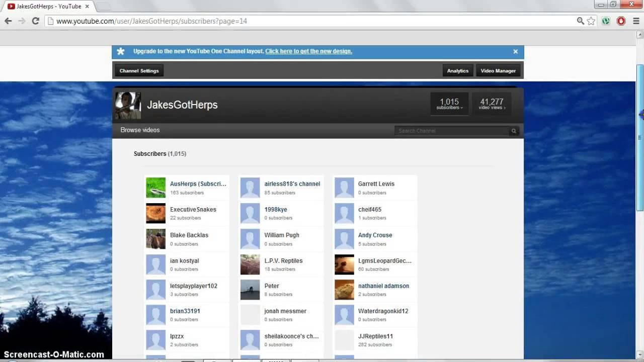Open JakesGotHerps channel avatar

128,105
